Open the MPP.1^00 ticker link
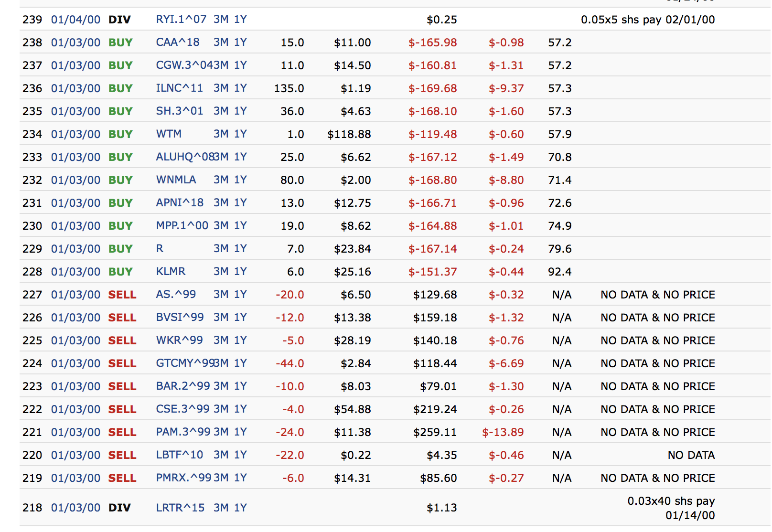Screen dimensions: 772x532 (182, 226)
